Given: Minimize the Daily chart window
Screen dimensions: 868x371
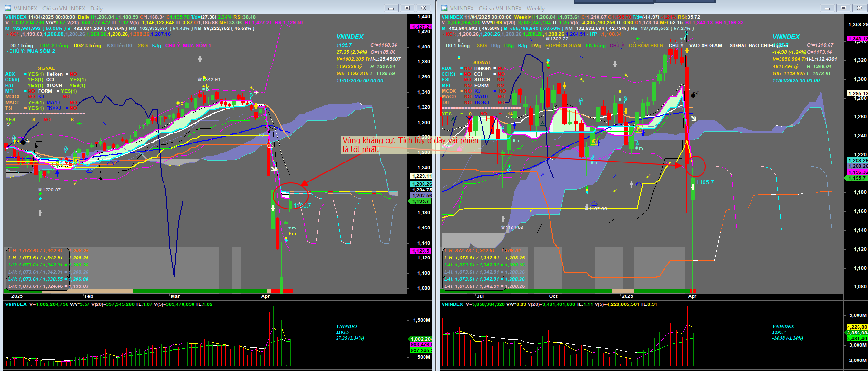Looking at the screenshot, I should pos(391,8).
